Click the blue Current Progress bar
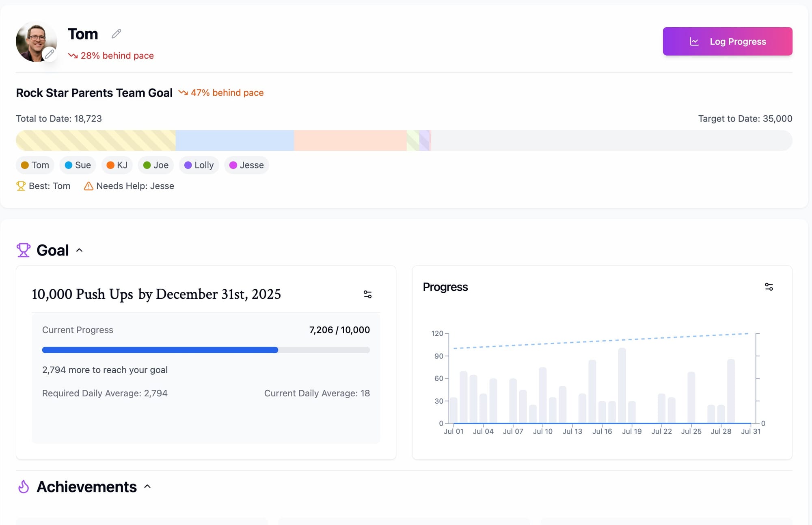 point(160,350)
